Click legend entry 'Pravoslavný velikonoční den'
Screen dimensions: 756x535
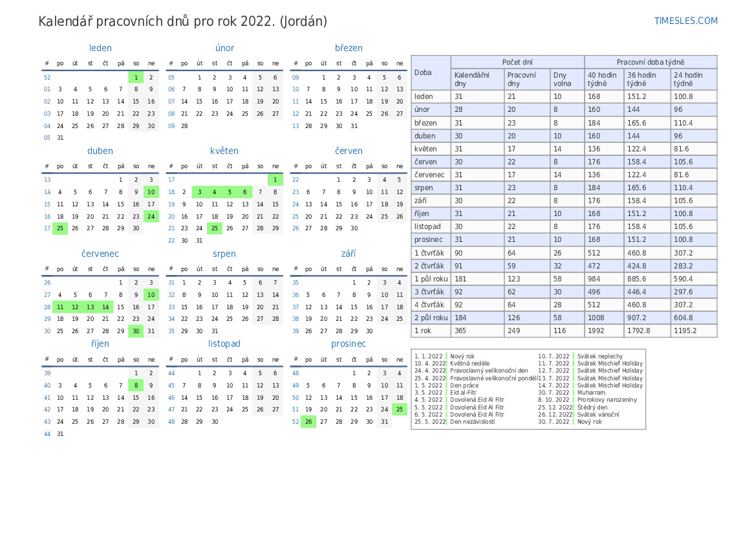coord(489,371)
